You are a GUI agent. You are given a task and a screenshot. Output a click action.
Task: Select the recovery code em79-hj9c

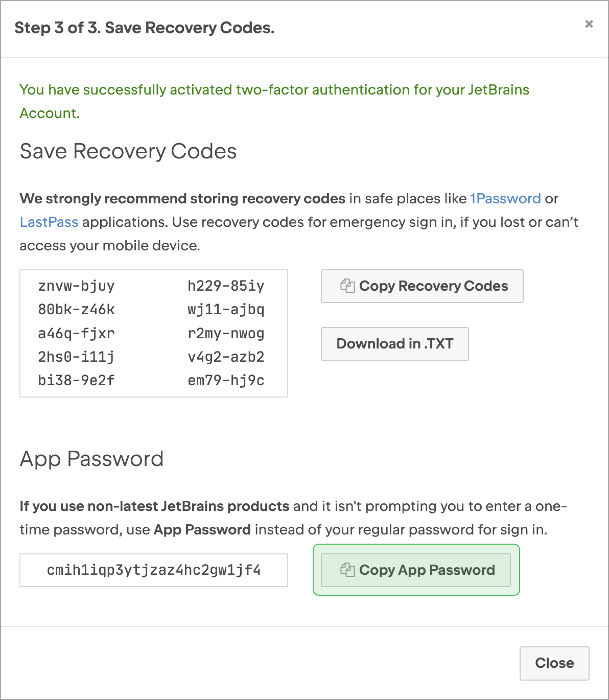coord(226,381)
